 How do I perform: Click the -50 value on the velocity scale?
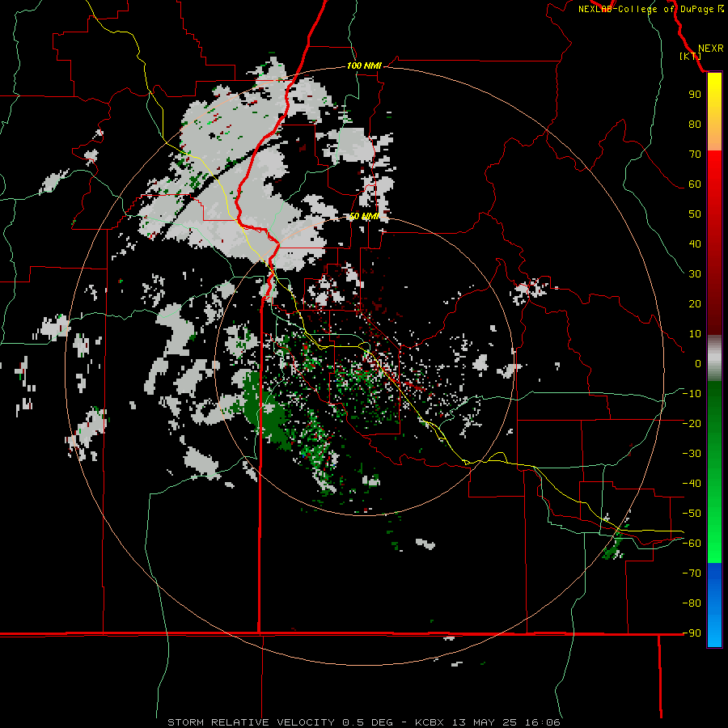tap(692, 514)
